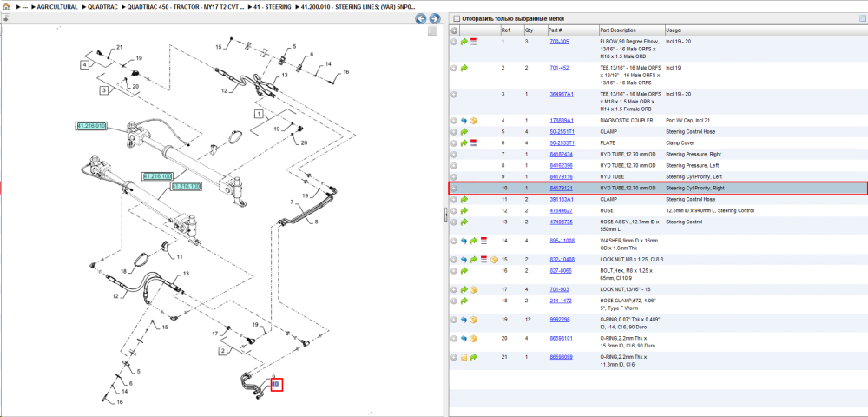Add part 84182434 with plus icon
868x417 pixels.
(x=454, y=154)
